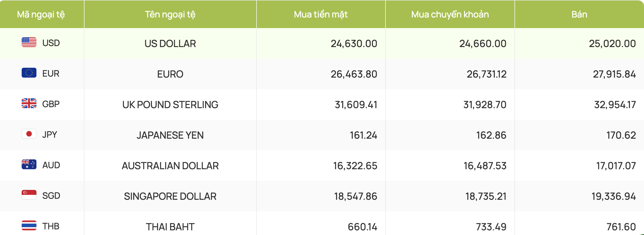Click 'UK POUND STERLING' currency name
This screenshot has width=644, height=235.
[x=170, y=105]
